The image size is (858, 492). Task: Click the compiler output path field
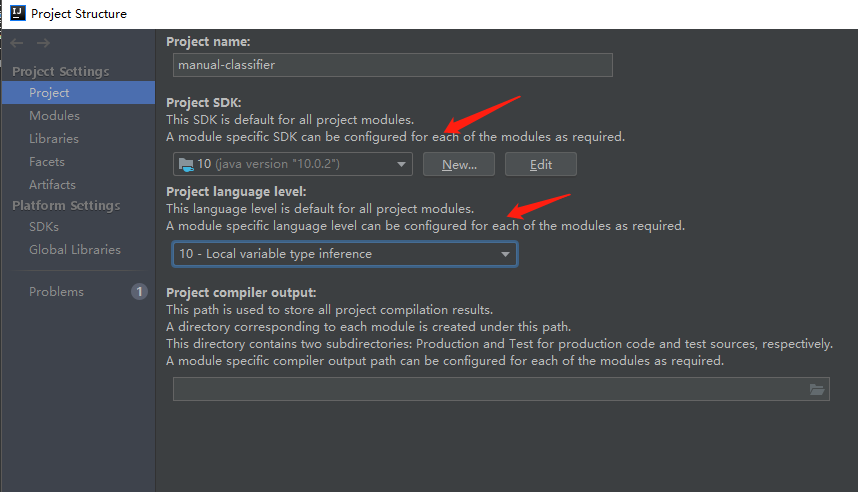[501, 389]
